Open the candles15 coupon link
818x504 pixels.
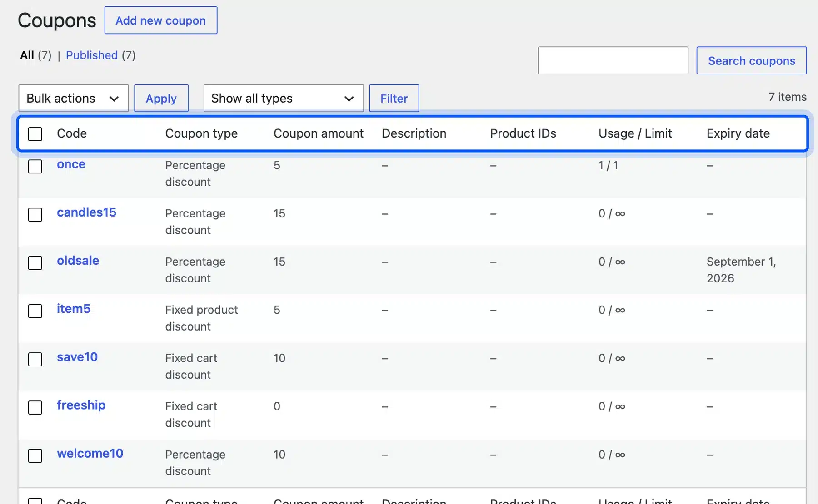pos(86,212)
